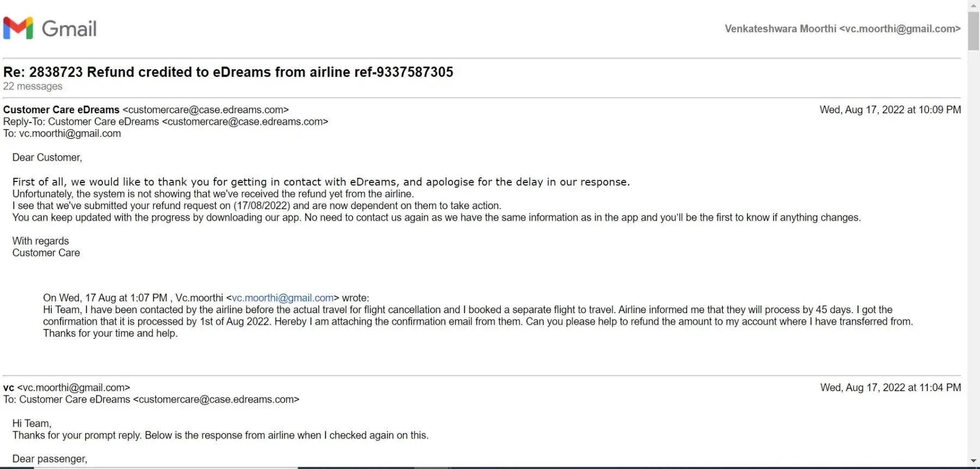This screenshot has width=980, height=469.
Task: Click Venkateshwara Moorthi account header text
Action: pos(842,29)
